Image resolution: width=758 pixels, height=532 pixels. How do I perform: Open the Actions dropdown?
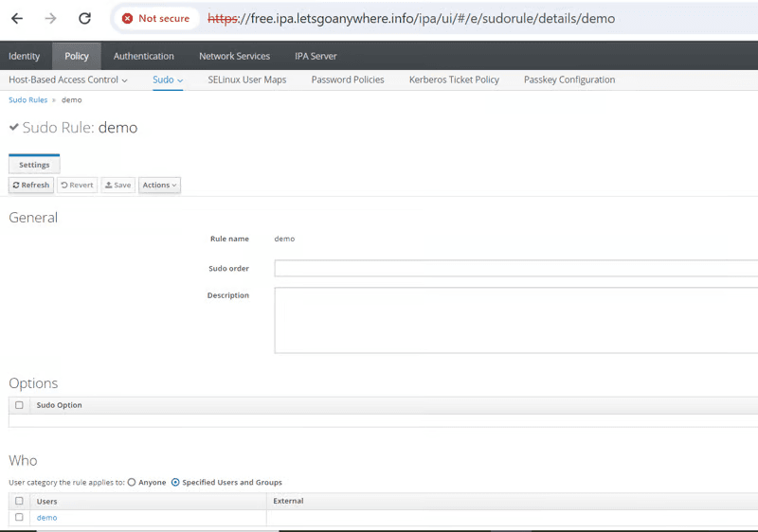point(159,186)
